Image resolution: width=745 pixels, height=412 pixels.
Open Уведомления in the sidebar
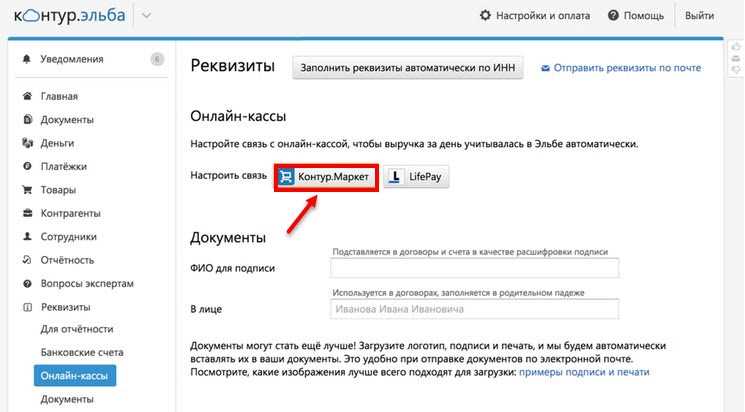click(72, 59)
